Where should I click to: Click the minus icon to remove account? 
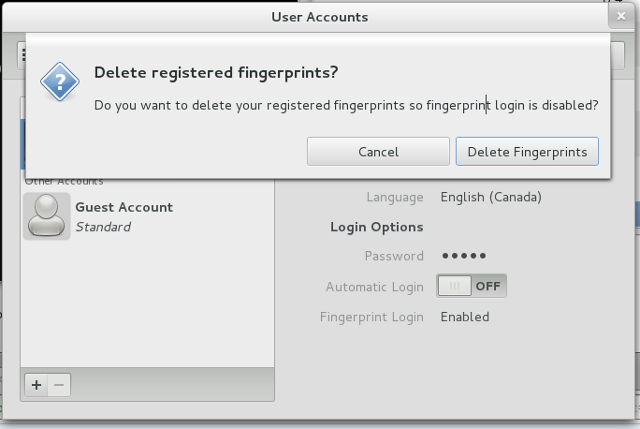59,385
